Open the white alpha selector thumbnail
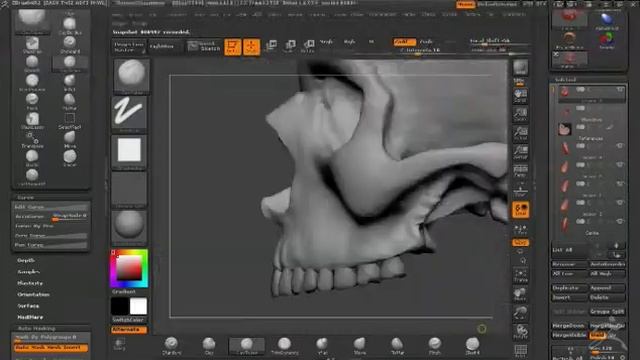The image size is (640, 360). coord(129,152)
